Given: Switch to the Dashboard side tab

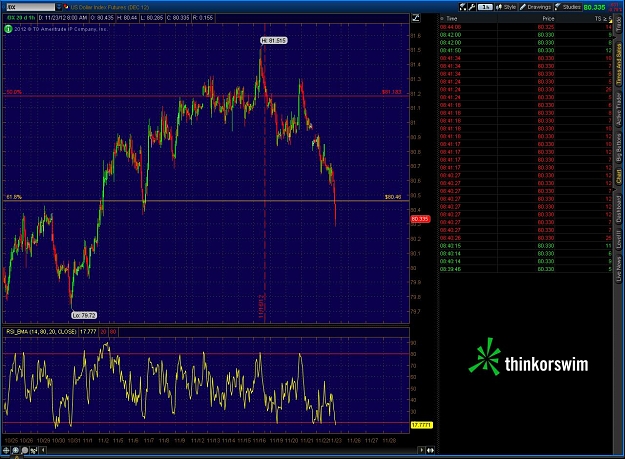Looking at the screenshot, I should point(619,209).
